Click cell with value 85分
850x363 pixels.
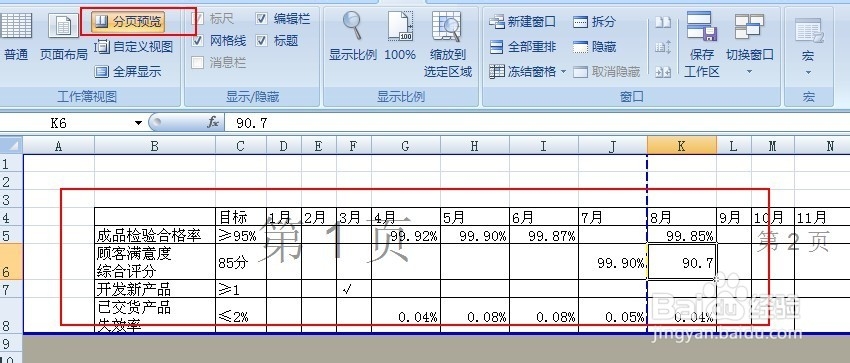click(x=241, y=262)
